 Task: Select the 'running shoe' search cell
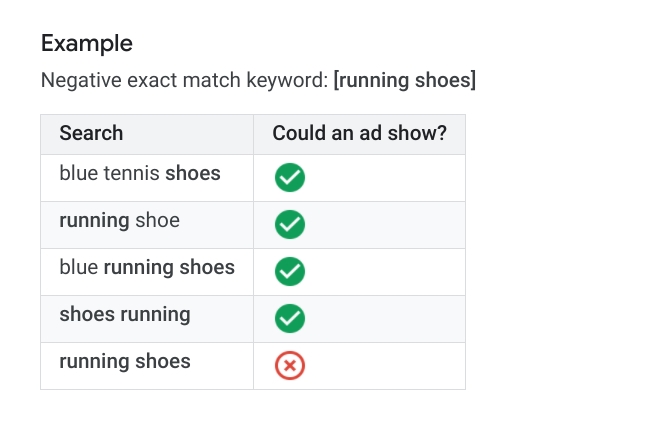click(119, 220)
